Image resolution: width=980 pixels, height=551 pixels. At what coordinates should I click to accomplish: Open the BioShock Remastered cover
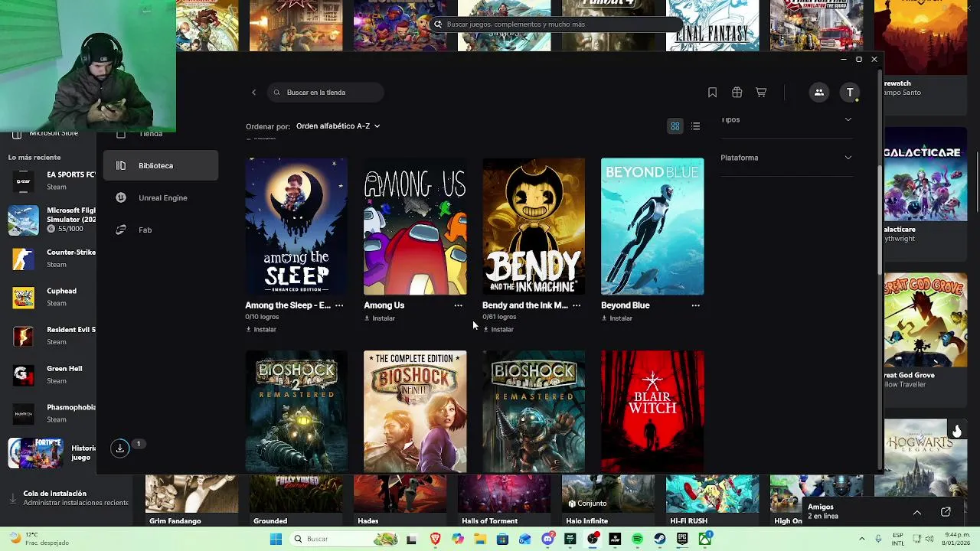(x=534, y=412)
